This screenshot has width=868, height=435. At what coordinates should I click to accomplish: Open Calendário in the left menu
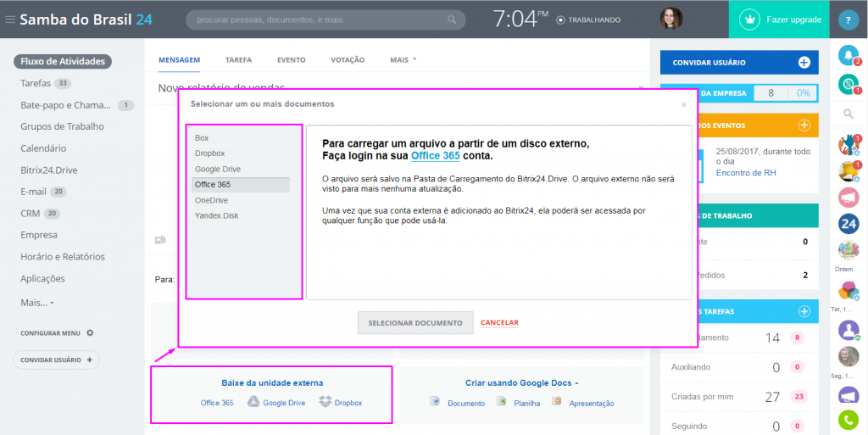coord(43,148)
